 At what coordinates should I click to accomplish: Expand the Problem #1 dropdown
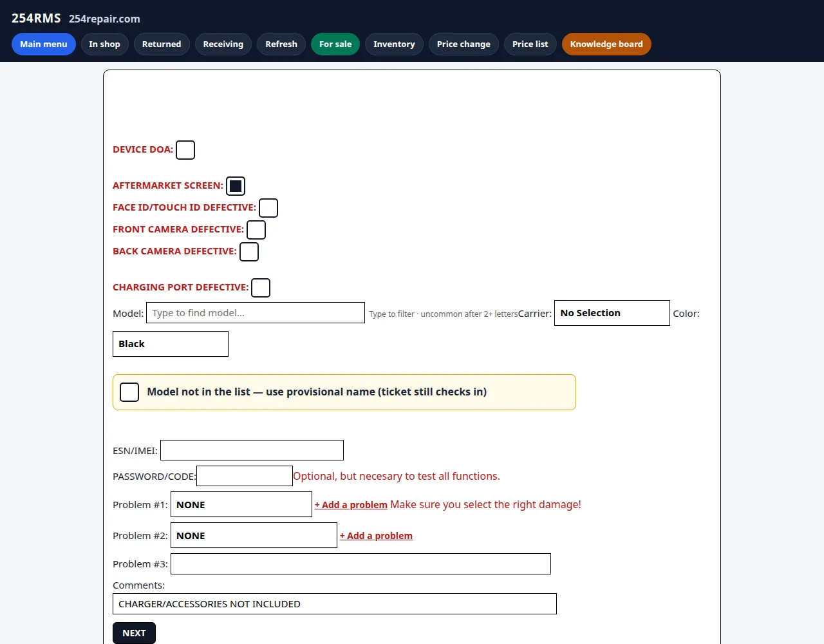(241, 504)
